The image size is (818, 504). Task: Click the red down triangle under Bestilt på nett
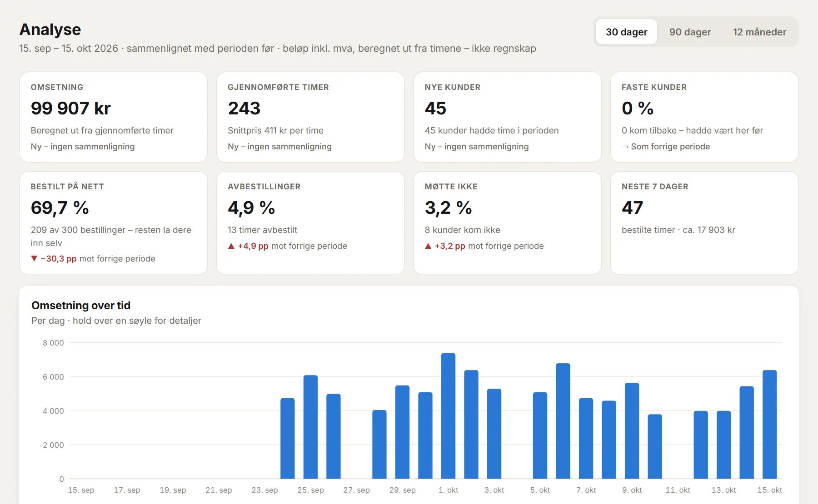[34, 258]
